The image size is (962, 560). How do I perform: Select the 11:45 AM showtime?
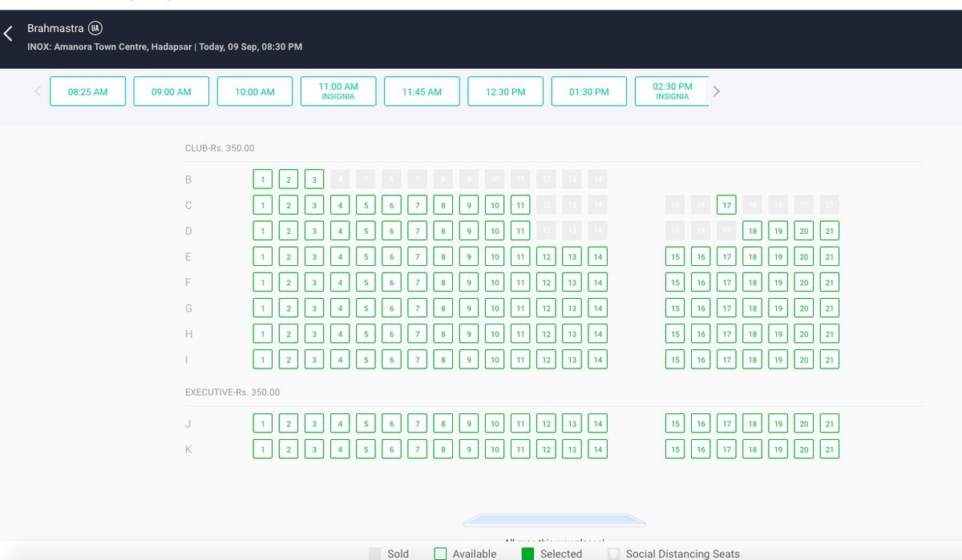422,91
